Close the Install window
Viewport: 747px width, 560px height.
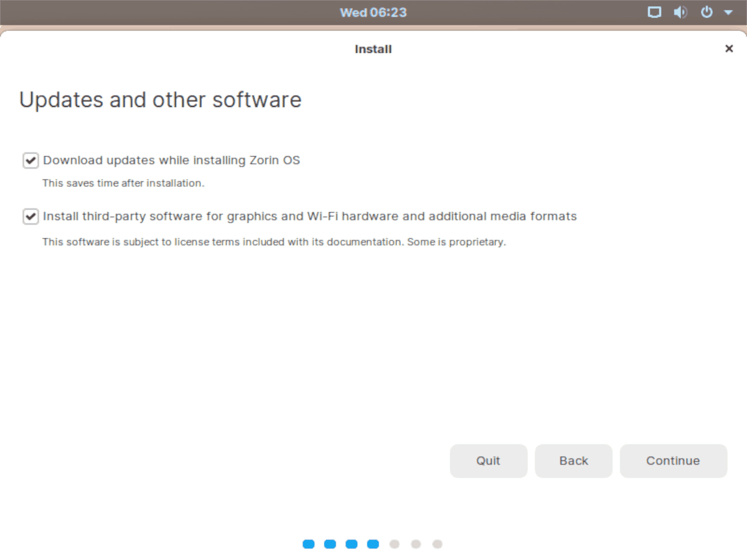(x=729, y=49)
